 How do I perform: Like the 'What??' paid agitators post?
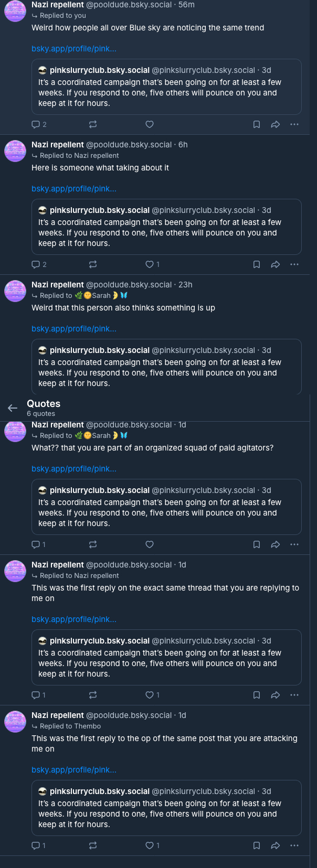point(150,544)
